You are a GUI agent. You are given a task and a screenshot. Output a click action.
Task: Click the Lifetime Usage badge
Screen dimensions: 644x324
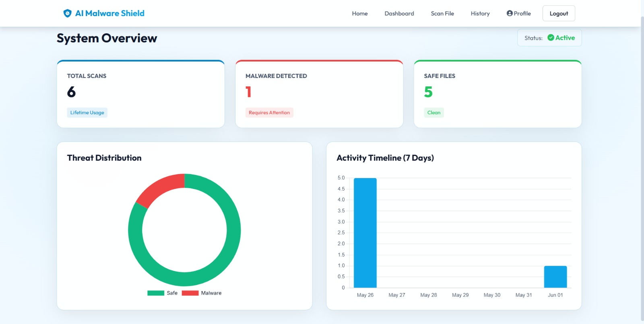point(87,113)
